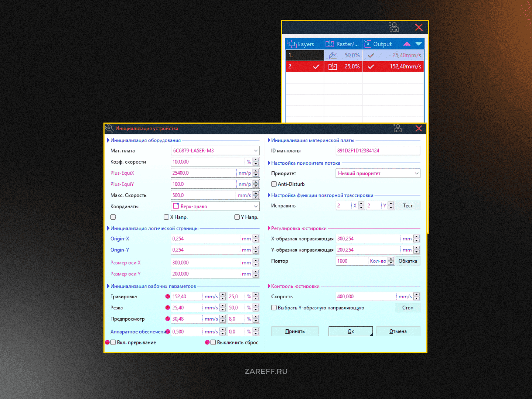Click the Layers column icon
Screen dimensions: 532x399
point(291,44)
